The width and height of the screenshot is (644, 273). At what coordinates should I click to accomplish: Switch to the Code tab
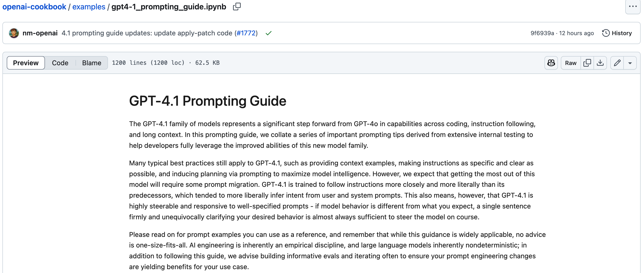[60, 63]
